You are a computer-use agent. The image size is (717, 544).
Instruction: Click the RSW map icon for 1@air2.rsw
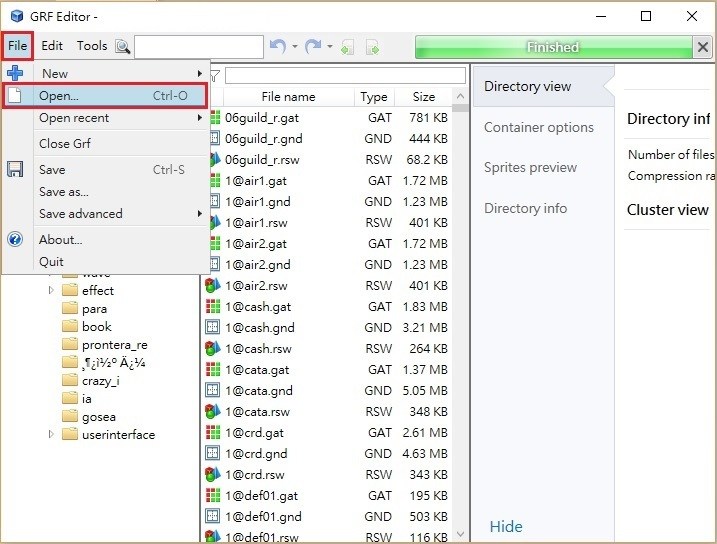coord(213,286)
